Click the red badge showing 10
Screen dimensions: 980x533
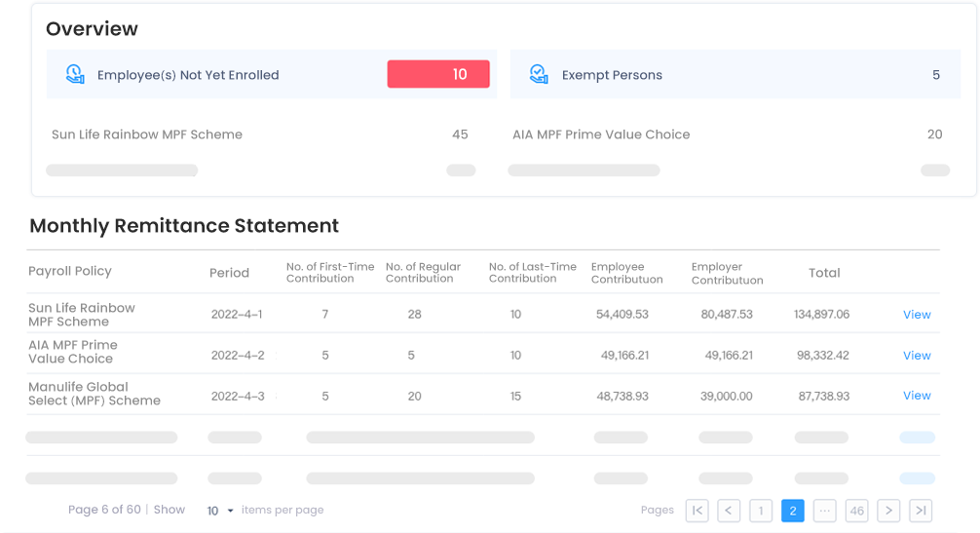click(x=438, y=74)
